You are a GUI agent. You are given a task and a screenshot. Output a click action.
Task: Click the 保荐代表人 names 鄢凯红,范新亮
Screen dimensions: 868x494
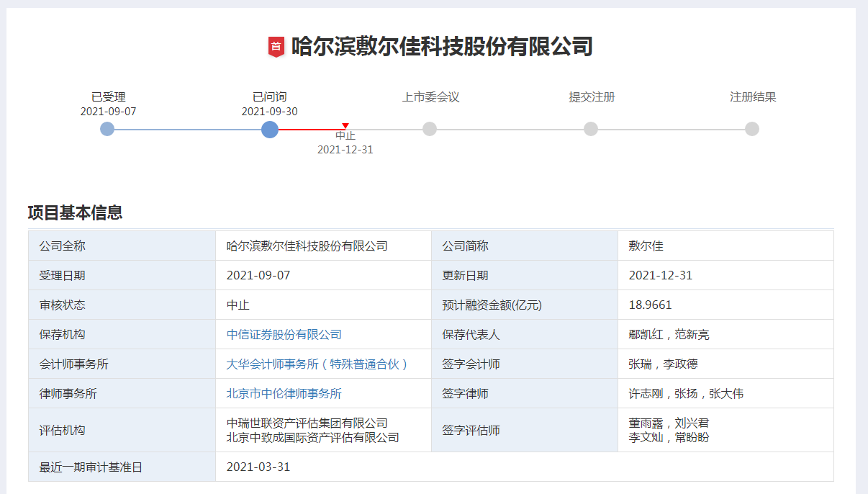pyautogui.click(x=669, y=335)
